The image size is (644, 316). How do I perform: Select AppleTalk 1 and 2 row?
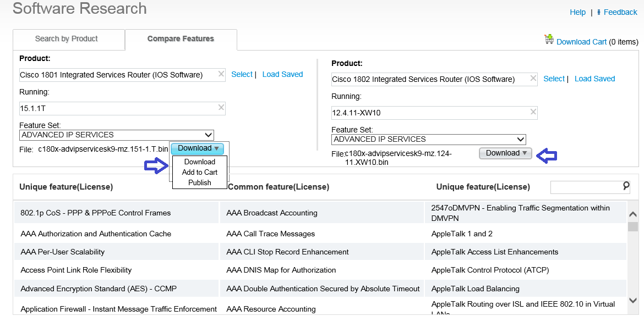pos(526,234)
